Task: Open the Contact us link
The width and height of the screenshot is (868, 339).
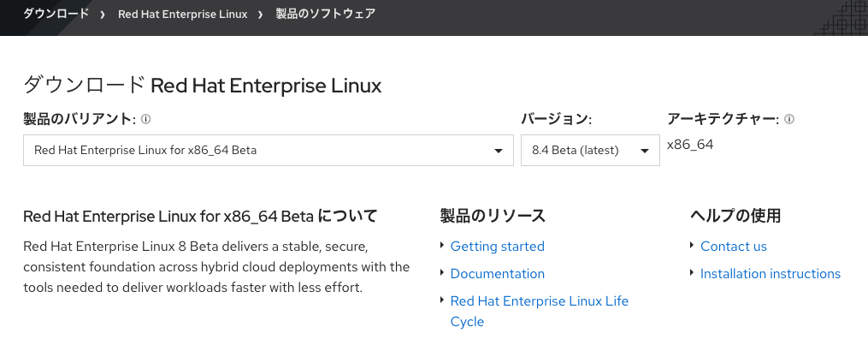Action: (x=734, y=246)
